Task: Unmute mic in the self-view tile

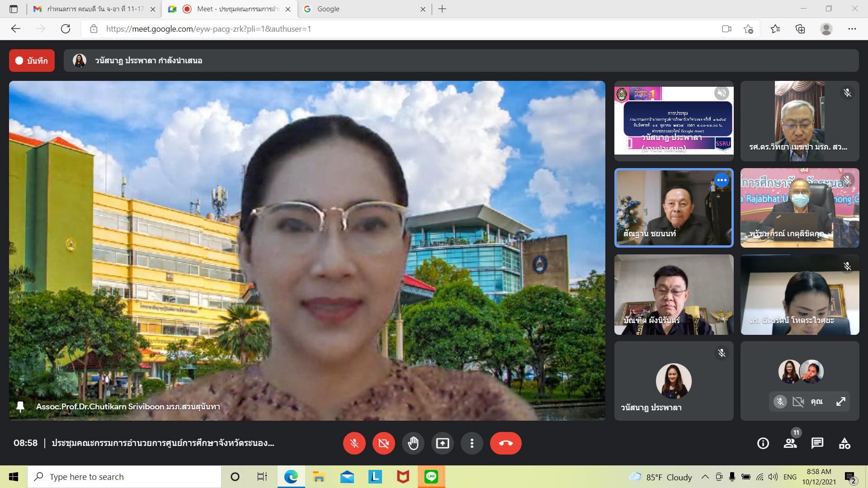Action: 780,402
